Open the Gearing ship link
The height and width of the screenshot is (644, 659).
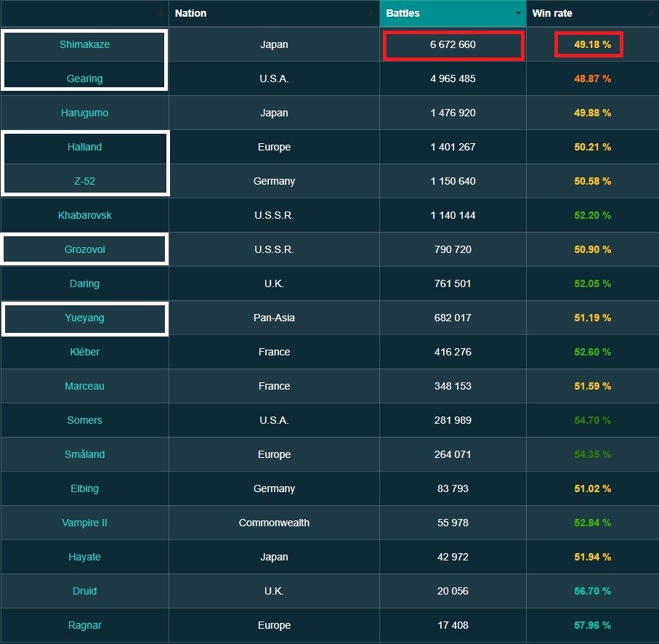(x=84, y=79)
